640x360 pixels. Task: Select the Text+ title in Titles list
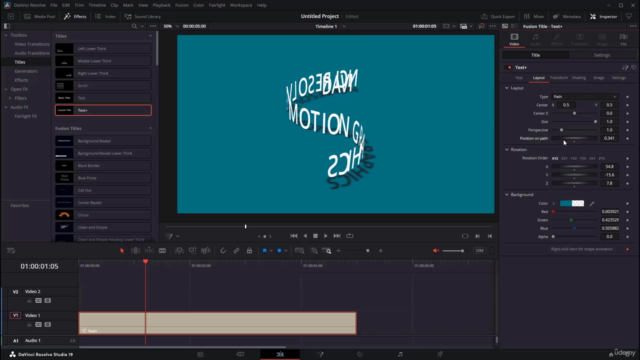point(103,110)
